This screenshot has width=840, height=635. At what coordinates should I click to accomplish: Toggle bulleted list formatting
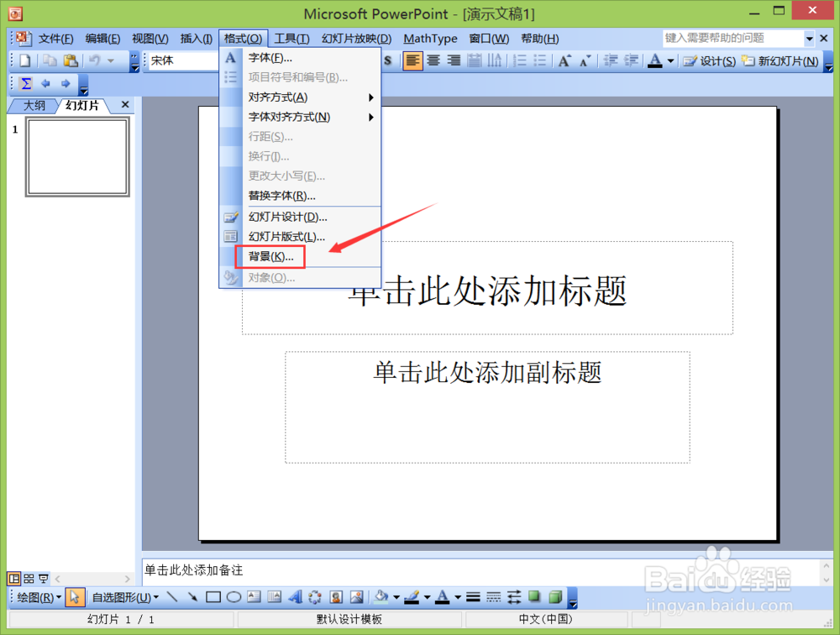click(x=540, y=60)
